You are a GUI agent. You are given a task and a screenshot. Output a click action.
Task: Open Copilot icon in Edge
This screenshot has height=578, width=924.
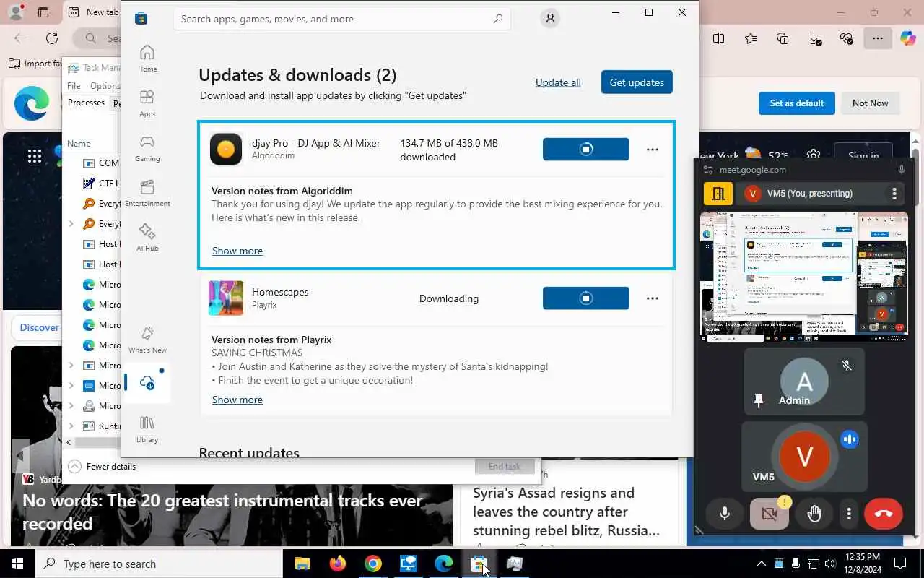tap(908, 38)
